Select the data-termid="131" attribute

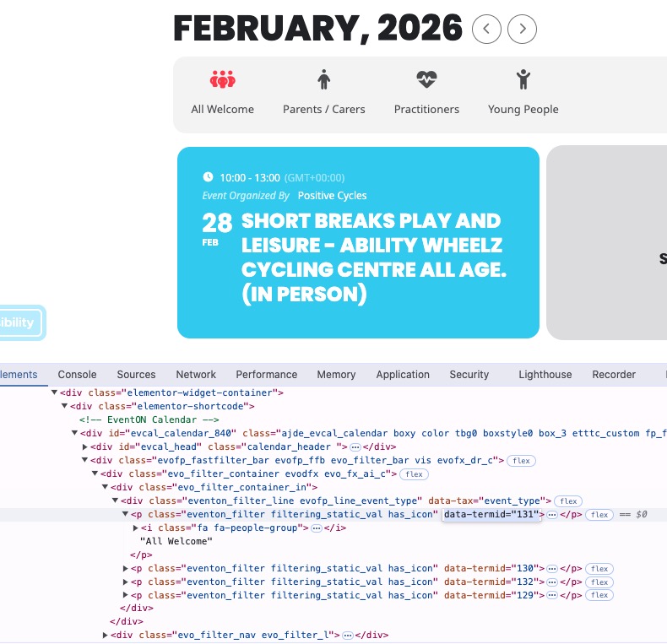pyautogui.click(x=491, y=514)
